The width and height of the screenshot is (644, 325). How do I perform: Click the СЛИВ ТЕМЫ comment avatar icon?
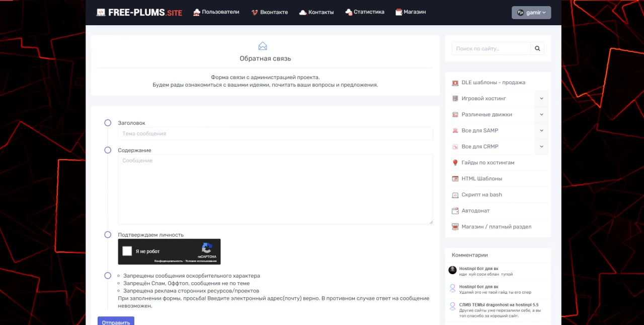click(x=452, y=306)
